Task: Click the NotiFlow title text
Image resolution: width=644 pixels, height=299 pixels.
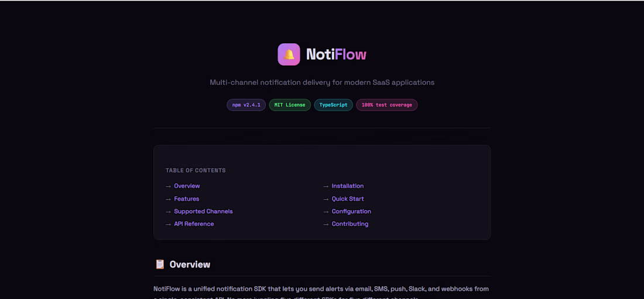Action: pos(336,54)
